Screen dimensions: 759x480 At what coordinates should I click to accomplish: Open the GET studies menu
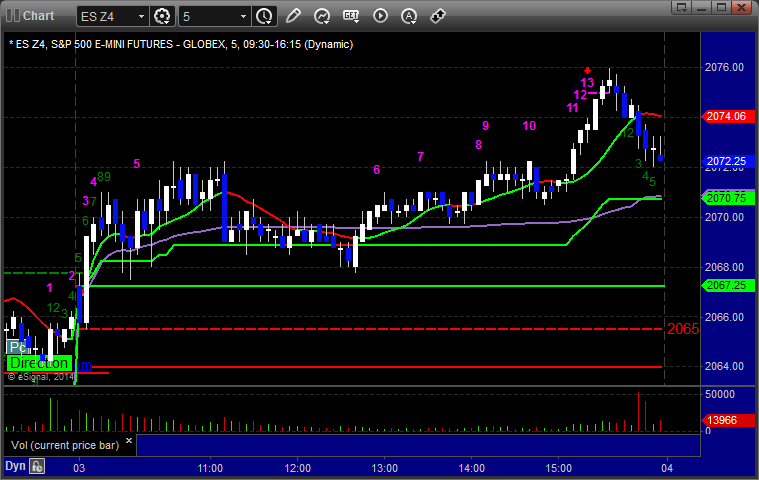[x=351, y=16]
